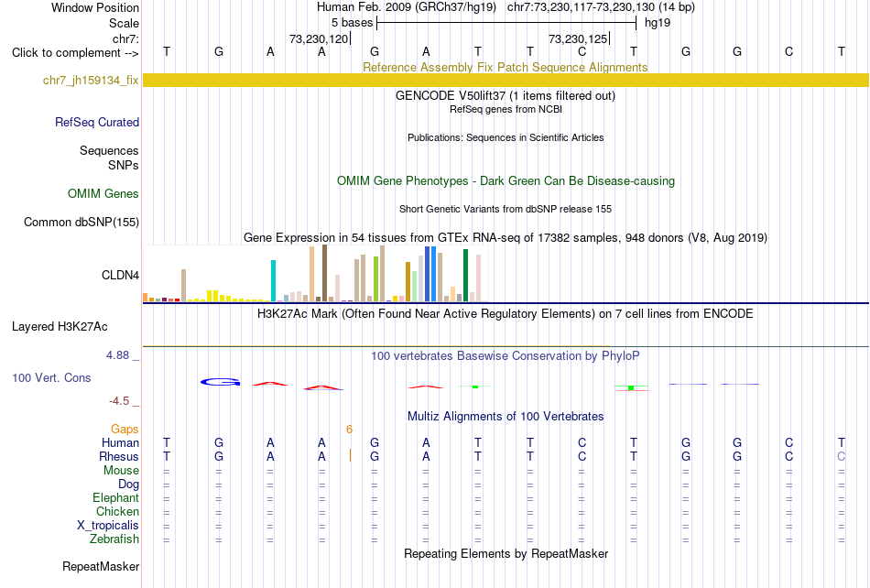Image resolution: width=870 pixels, height=588 pixels.
Task: Click the orange Gaps label
Action: coord(125,429)
